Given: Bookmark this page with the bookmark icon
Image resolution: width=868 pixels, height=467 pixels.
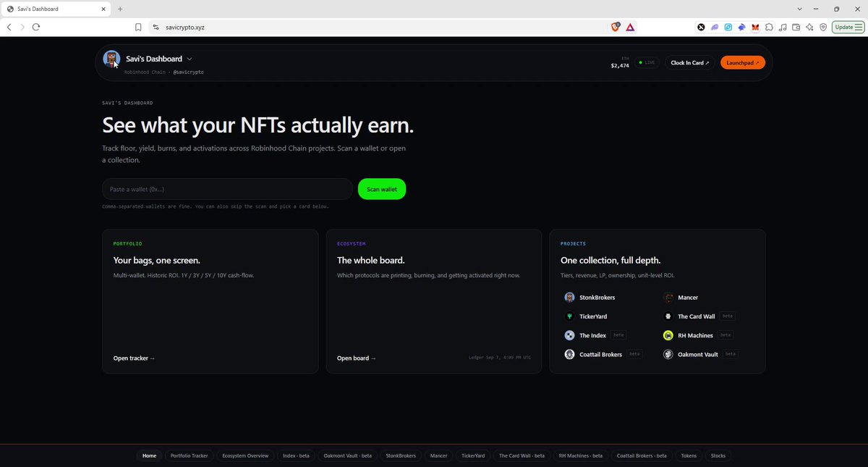Looking at the screenshot, I should coord(138,27).
